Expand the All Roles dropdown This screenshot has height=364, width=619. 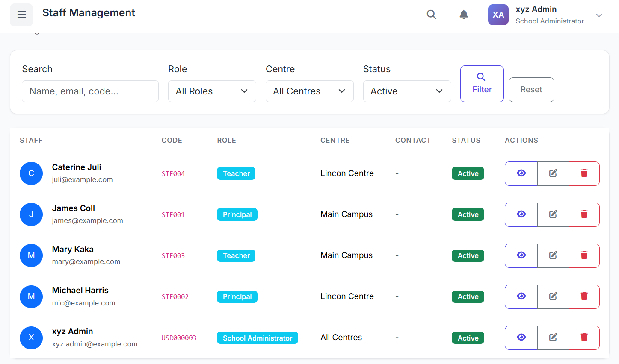pos(212,91)
